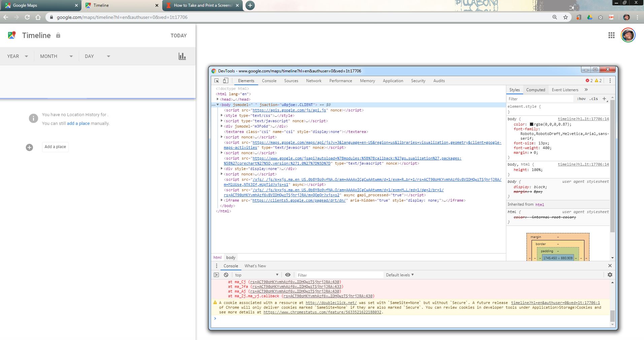Clear console icon
The width and height of the screenshot is (644, 340).
pos(226,275)
